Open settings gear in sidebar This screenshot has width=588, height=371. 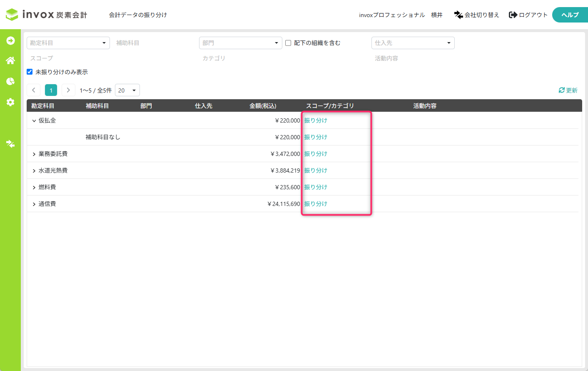click(x=10, y=102)
